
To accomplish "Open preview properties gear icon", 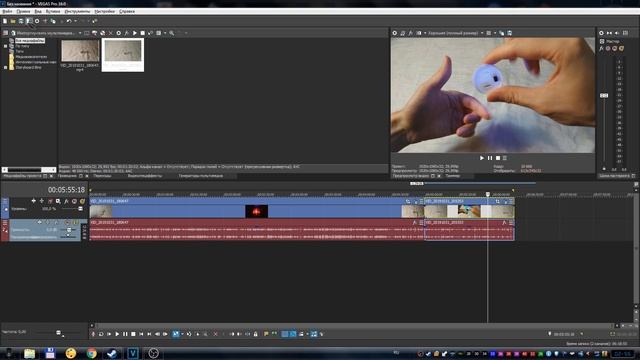I will [x=395, y=33].
